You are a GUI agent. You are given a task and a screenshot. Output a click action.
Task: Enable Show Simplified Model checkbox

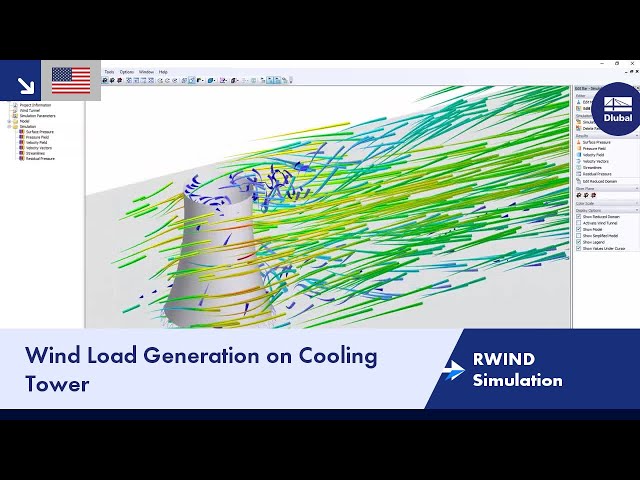coord(578,236)
